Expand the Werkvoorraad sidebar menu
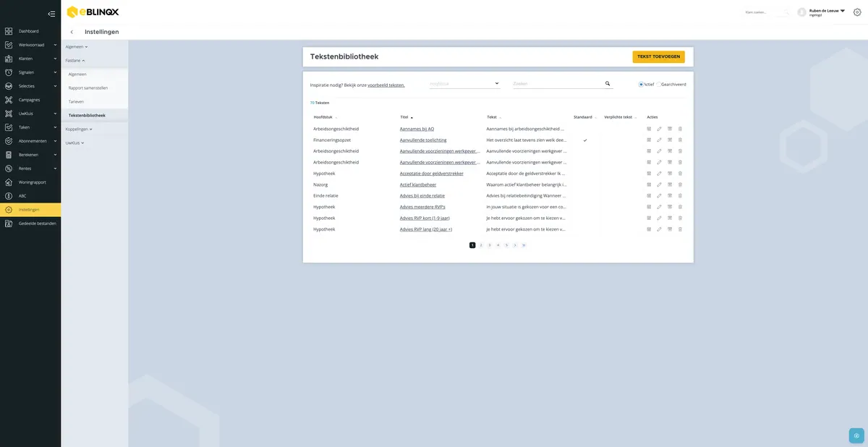The width and height of the screenshot is (868, 447). pyautogui.click(x=30, y=45)
